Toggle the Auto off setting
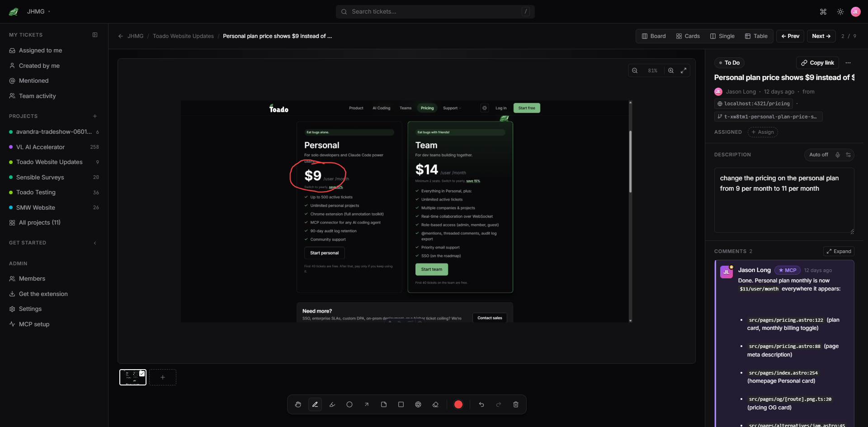This screenshot has width=868, height=427. (819, 155)
